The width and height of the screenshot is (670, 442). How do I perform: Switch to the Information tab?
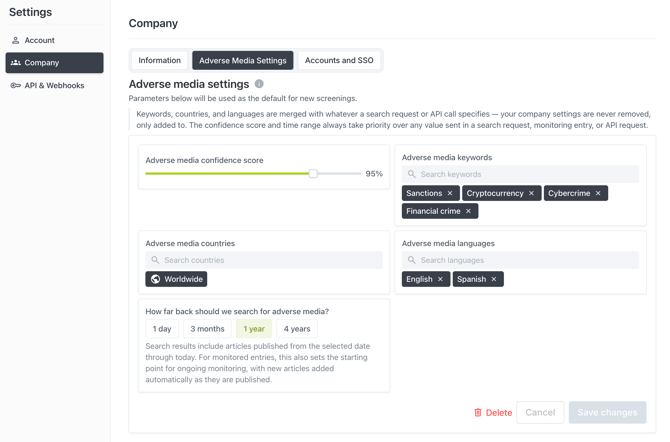(x=159, y=60)
